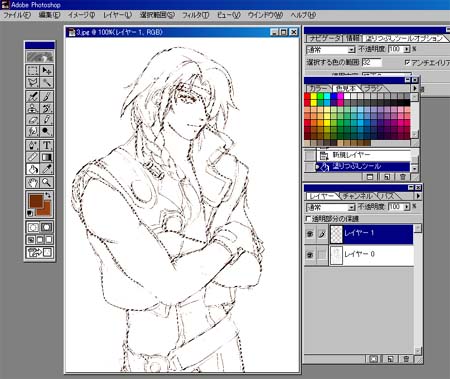Viewport: 450px width, 379px height.
Task: Open Layers palette flyout menu arrow
Action: (418, 196)
